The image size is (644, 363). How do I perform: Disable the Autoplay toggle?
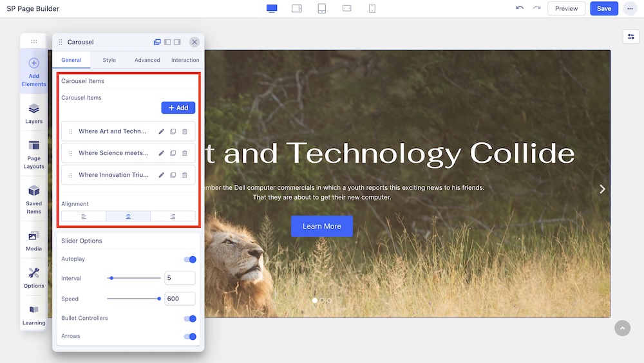click(x=190, y=259)
